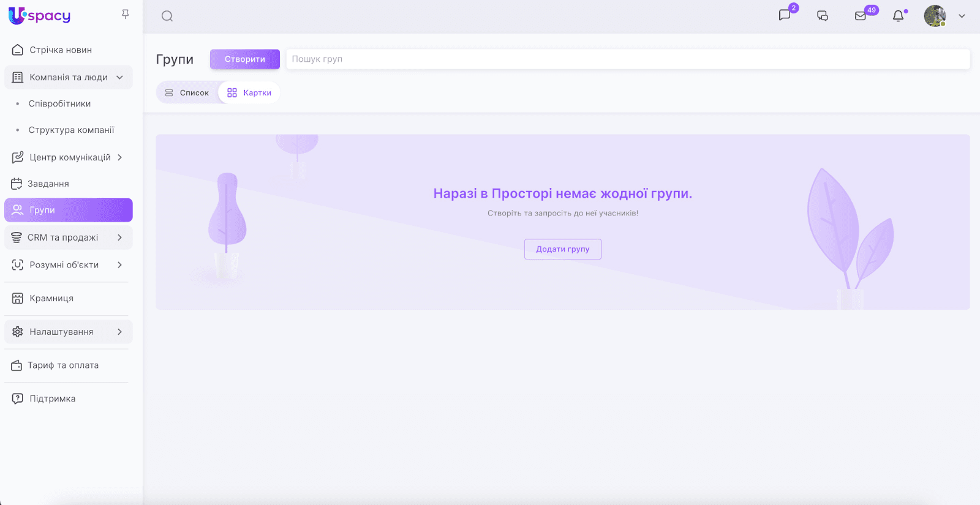Click the store icon beside Крамниця
Viewport: 980px width, 505px height.
click(18, 299)
